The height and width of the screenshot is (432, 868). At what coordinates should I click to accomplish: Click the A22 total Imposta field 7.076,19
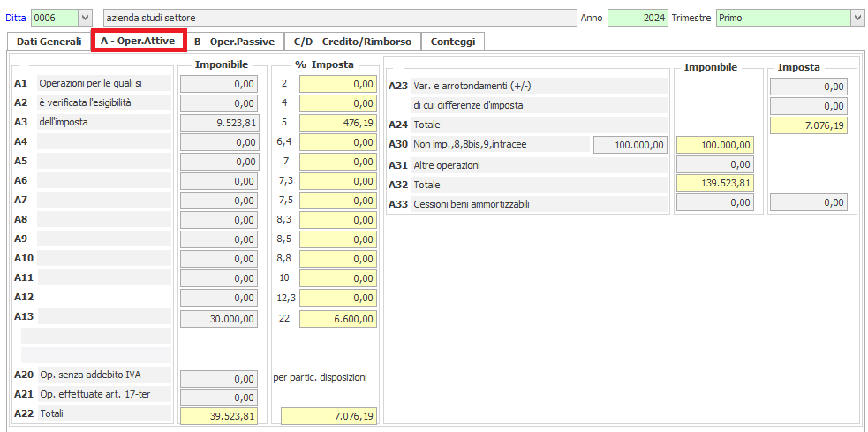329,416
